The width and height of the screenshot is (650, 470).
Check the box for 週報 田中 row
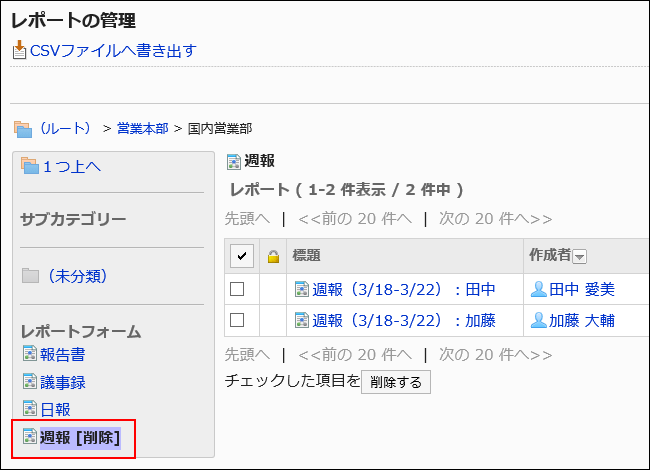tap(237, 289)
